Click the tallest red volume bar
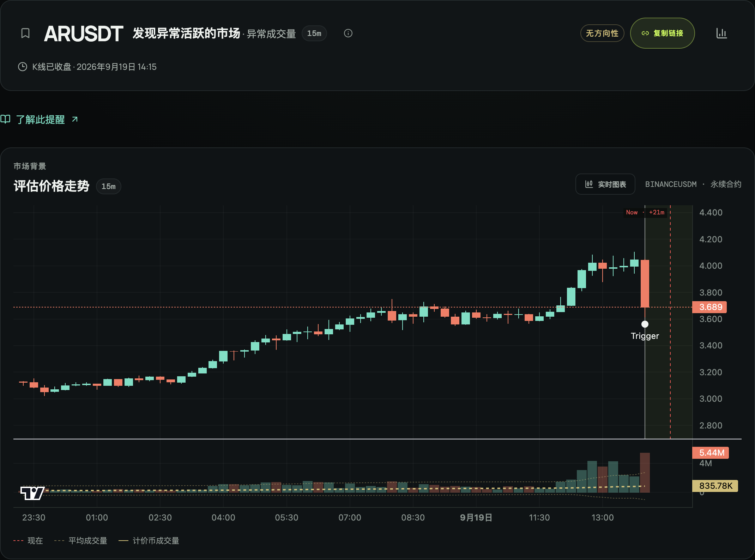This screenshot has width=755, height=560. [x=645, y=473]
